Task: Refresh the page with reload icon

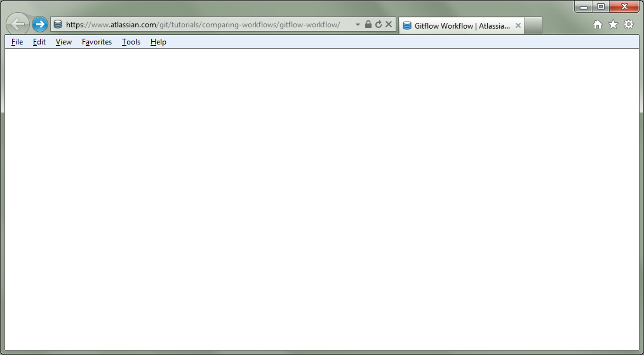Action: (379, 25)
